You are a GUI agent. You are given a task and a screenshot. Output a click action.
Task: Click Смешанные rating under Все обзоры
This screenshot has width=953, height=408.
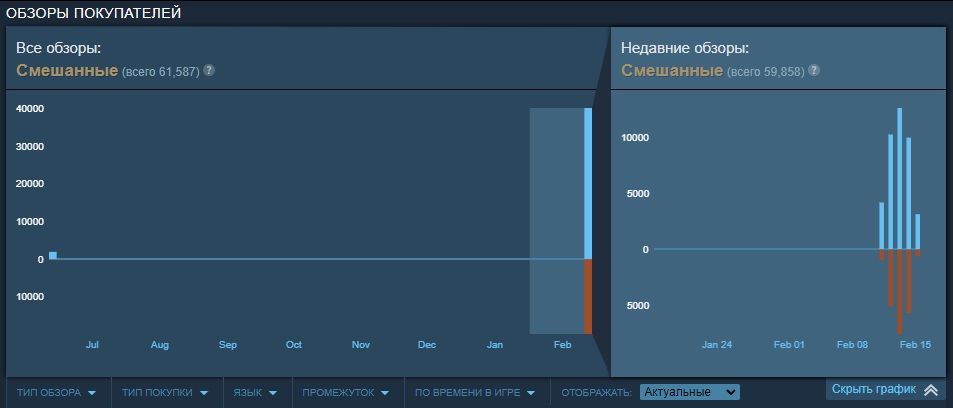pyautogui.click(x=67, y=71)
